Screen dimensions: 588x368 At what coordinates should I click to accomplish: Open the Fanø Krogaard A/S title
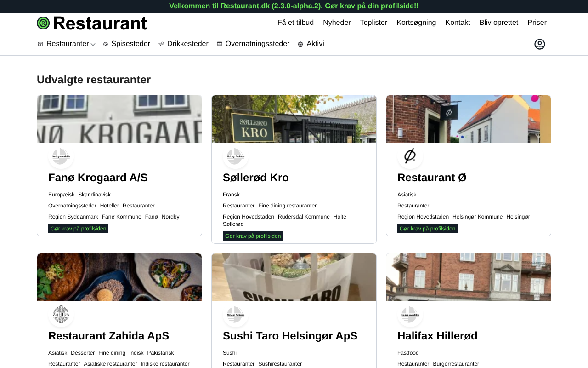[98, 178]
